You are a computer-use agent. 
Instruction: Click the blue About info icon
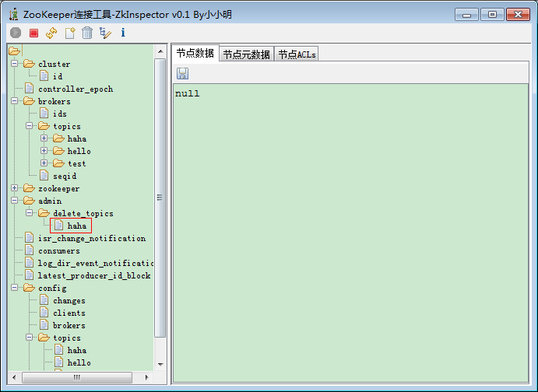(x=123, y=33)
